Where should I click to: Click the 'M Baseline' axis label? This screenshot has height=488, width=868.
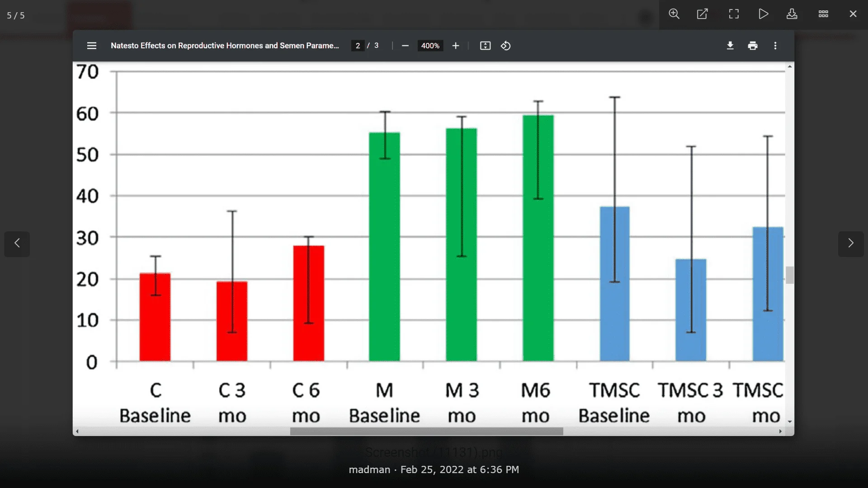384,403
